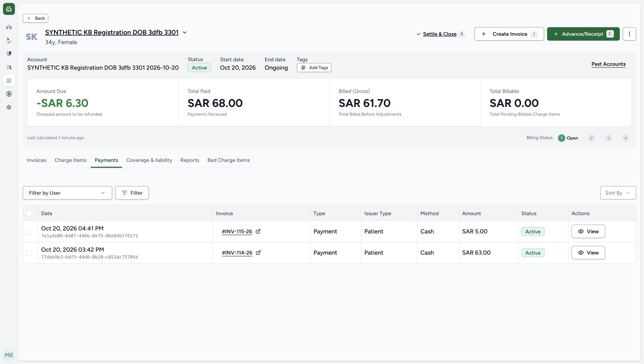The width and height of the screenshot is (644, 364).
Task: Open external link icon for INV-114-26
Action: 258,253
